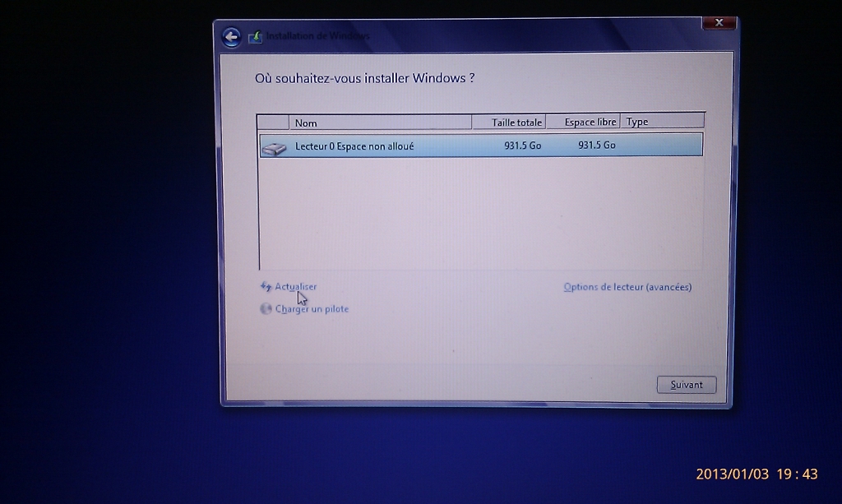Image resolution: width=842 pixels, height=504 pixels.
Task: Click the Charger un pilote disc icon
Action: 266,308
